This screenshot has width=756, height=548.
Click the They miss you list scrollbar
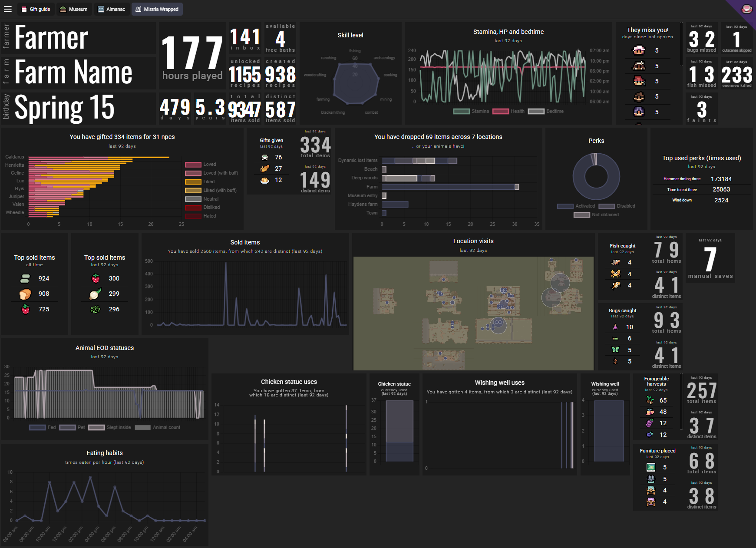(681, 44)
